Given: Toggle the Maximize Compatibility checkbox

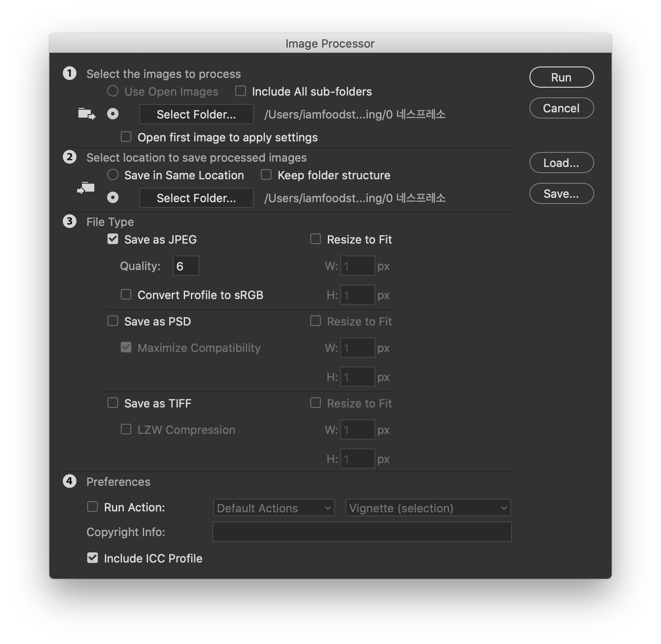Looking at the screenshot, I should (x=126, y=347).
